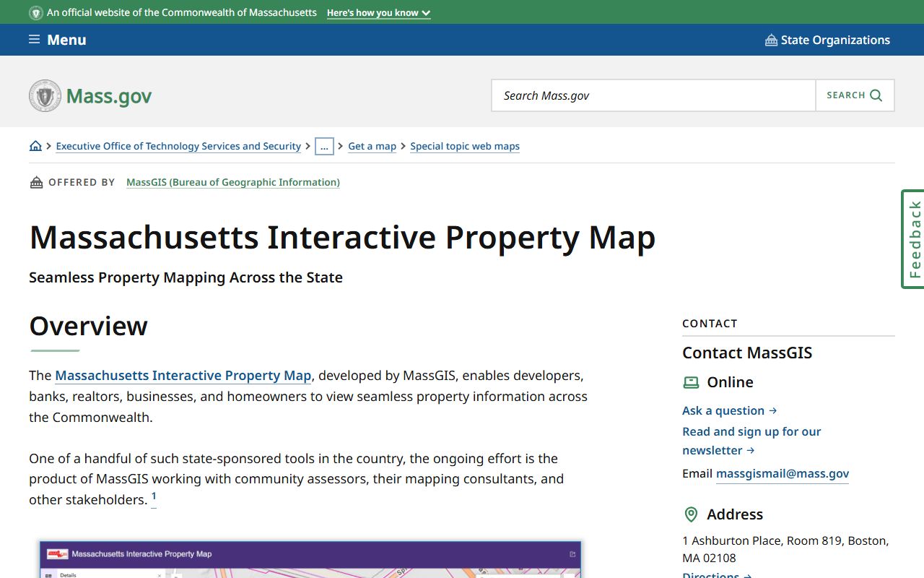Open the property map screenshot thumbnail
Screen dimensions: 924x578
coord(310,559)
